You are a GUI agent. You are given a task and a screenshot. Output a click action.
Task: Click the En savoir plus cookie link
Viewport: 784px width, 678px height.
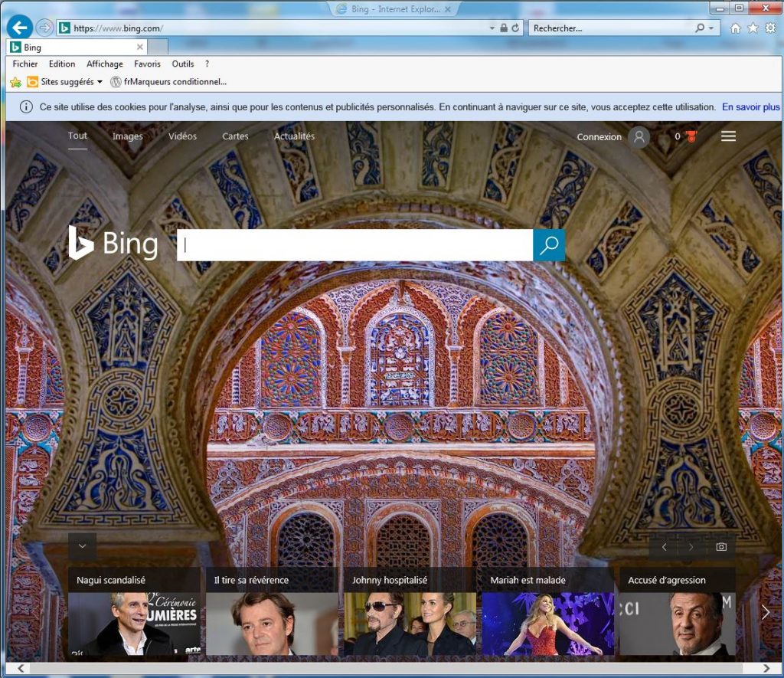click(750, 107)
